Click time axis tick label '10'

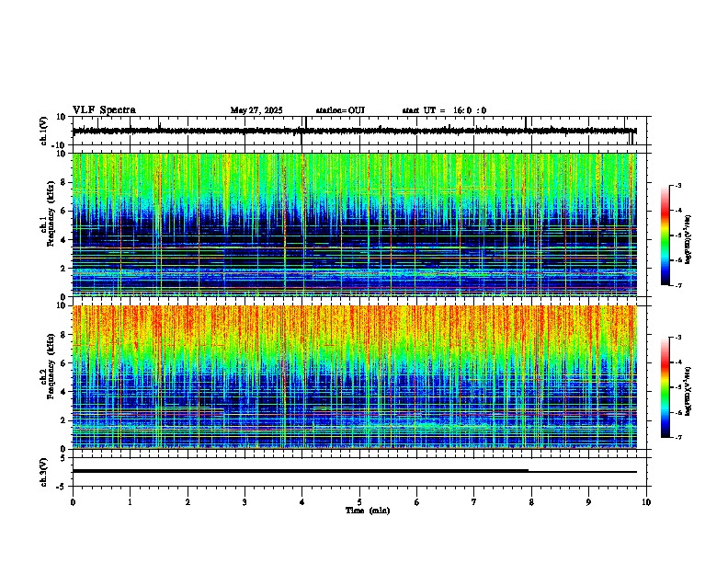(646, 502)
